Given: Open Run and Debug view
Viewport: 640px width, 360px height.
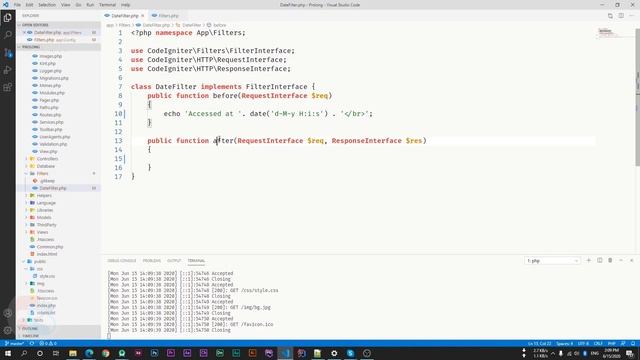Looking at the screenshot, I should (7, 70).
